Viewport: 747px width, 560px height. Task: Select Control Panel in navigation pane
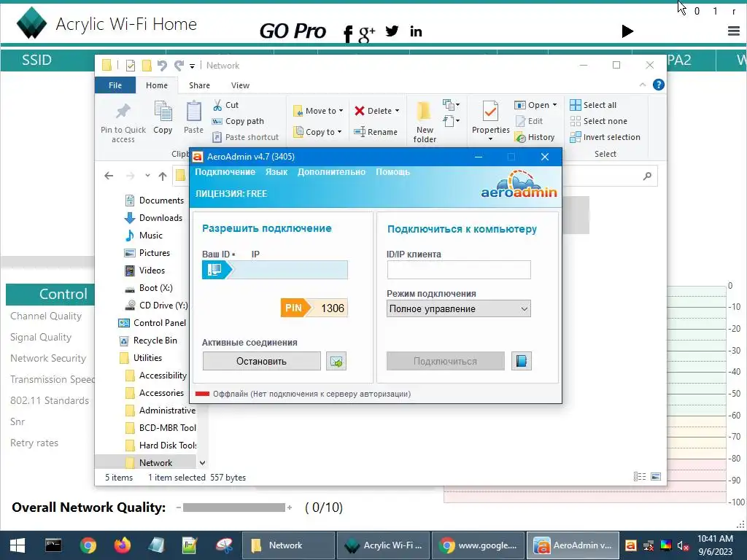pos(152,323)
